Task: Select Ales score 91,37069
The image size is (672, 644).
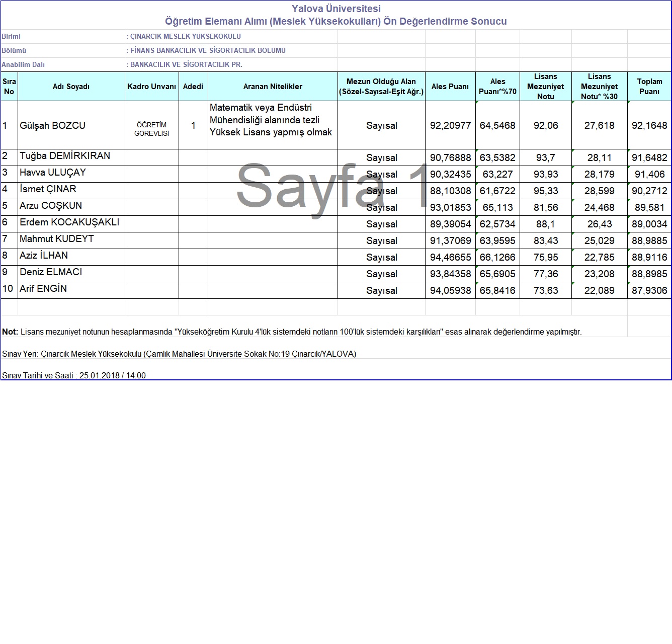Action: click(x=451, y=240)
